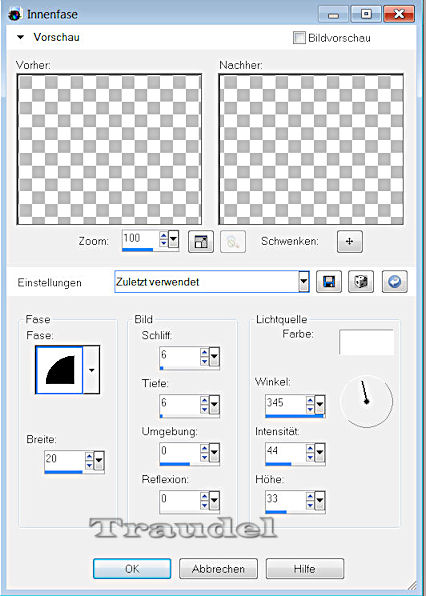This screenshot has height=596, width=426.
Task: Click the Schwenken pan cross button
Action: click(x=350, y=241)
